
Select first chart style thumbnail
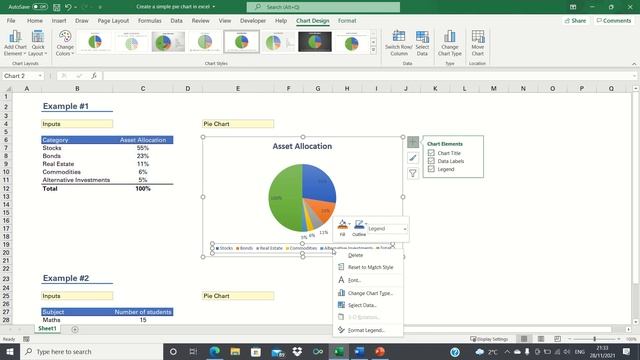[x=95, y=41]
